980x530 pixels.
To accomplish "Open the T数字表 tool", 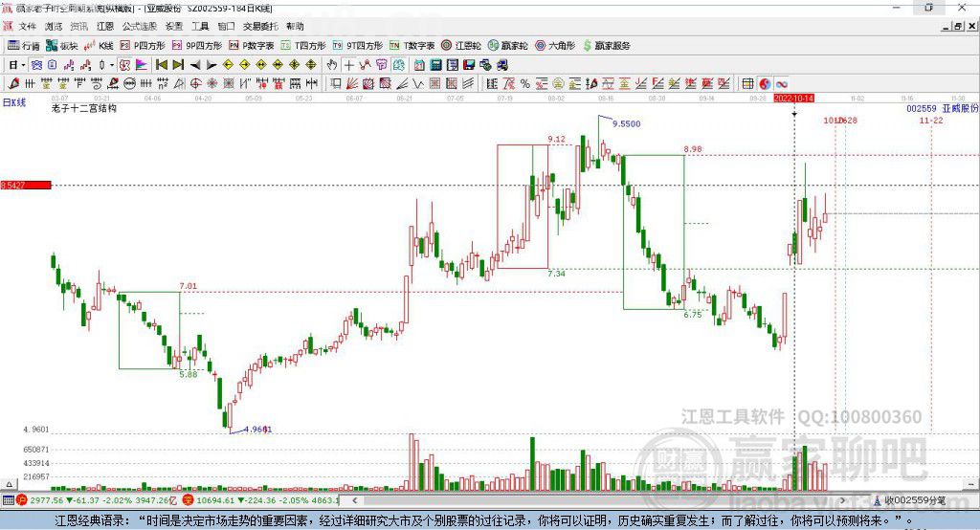I will 412,46.
